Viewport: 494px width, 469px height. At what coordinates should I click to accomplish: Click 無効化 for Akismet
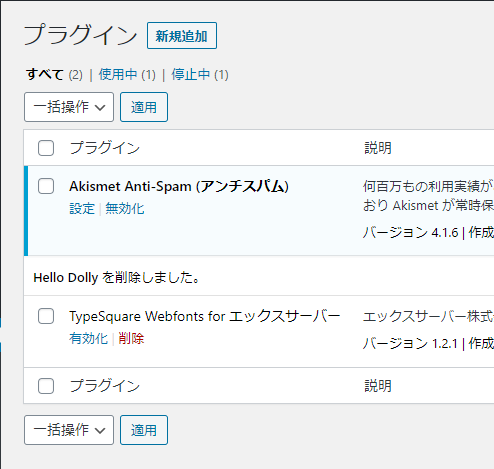[x=125, y=209]
